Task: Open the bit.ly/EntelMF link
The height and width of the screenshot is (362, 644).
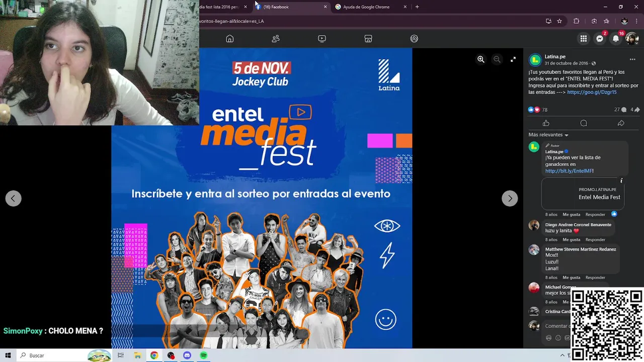Action: point(569,171)
